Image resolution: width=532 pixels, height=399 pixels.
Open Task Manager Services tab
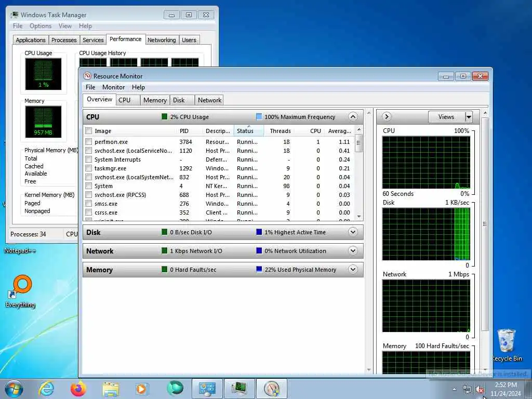click(93, 40)
